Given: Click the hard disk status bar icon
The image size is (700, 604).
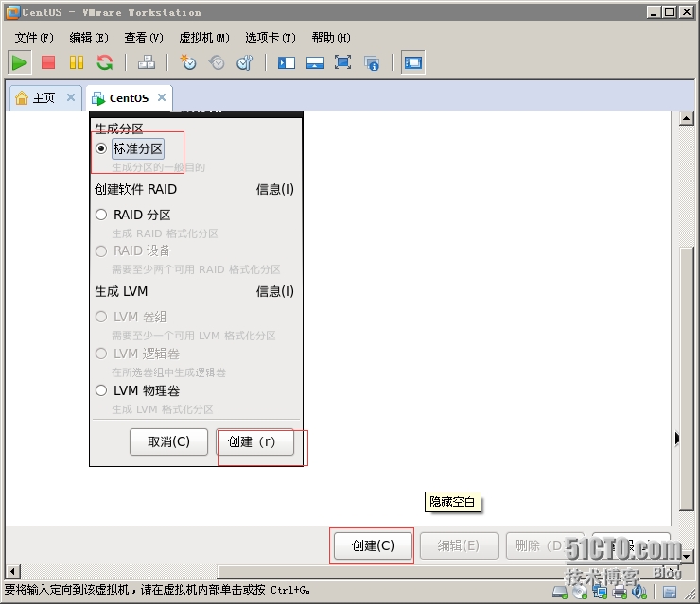Looking at the screenshot, I should (x=560, y=592).
